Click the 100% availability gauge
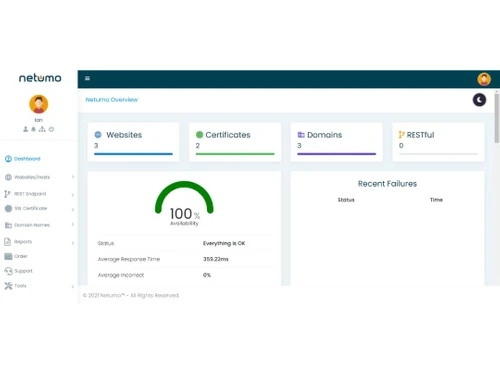 coord(184,203)
